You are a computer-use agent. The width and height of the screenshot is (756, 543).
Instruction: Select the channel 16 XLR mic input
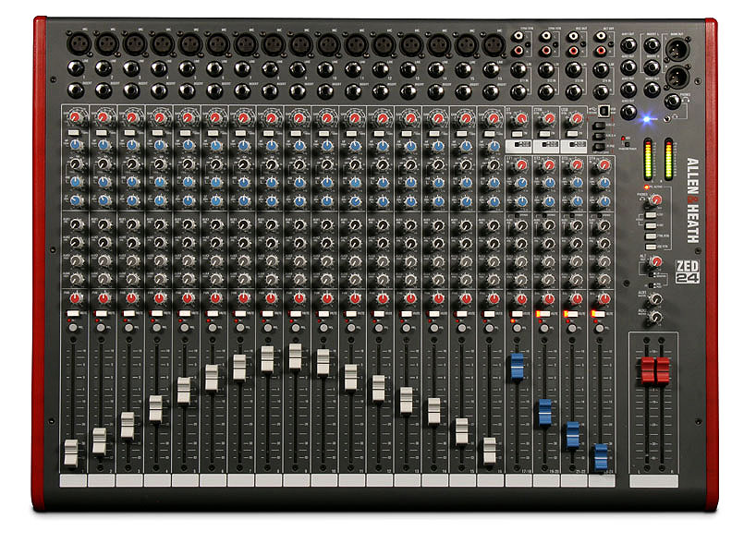point(494,45)
